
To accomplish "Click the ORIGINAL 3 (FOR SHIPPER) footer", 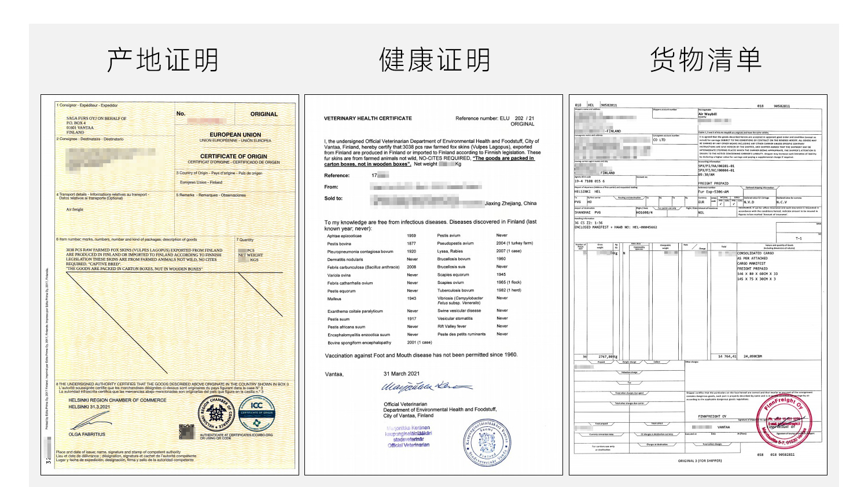I will point(700,461).
